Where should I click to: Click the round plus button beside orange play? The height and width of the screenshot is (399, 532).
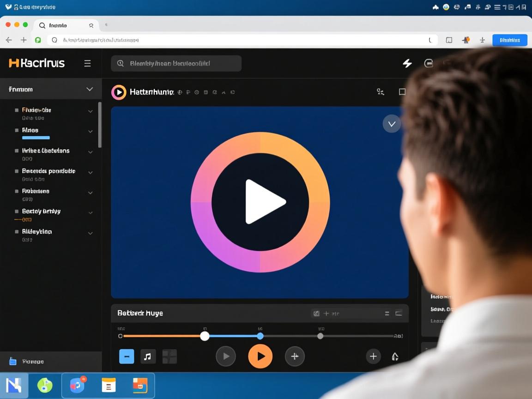tap(295, 356)
